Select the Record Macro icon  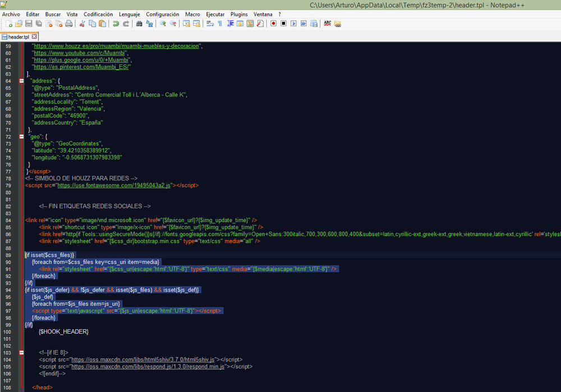click(x=273, y=24)
